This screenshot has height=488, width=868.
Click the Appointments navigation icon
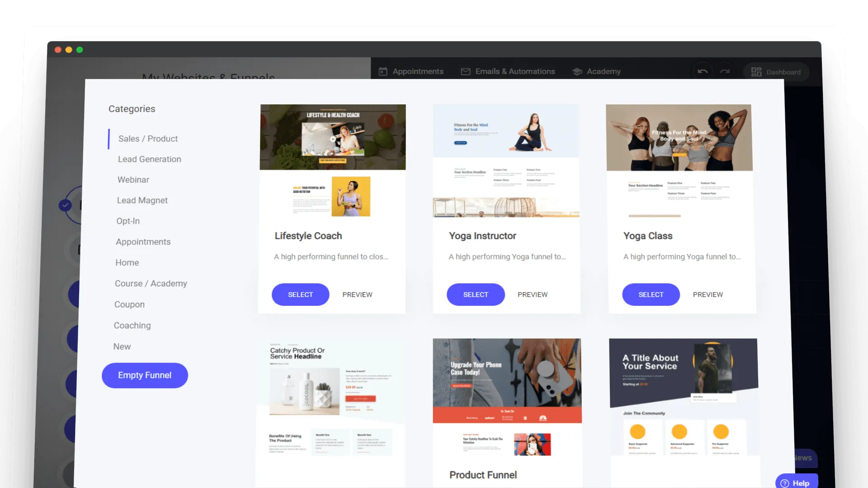coord(383,71)
